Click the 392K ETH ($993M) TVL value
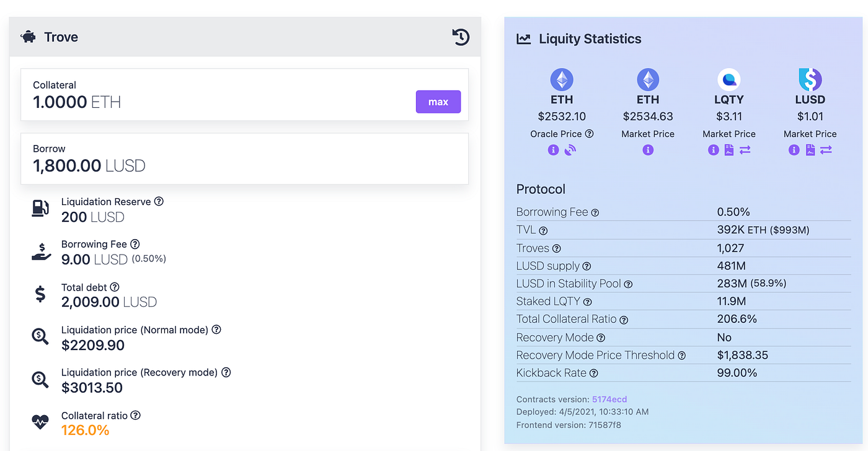Image resolution: width=868 pixels, height=451 pixels. pos(763,230)
